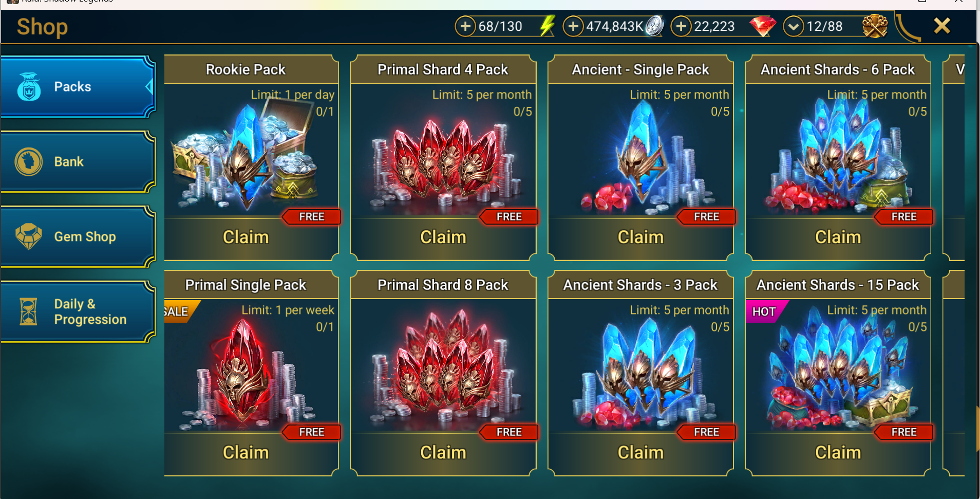Claim the Rookie Pack
This screenshot has height=499, width=980.
coord(246,237)
